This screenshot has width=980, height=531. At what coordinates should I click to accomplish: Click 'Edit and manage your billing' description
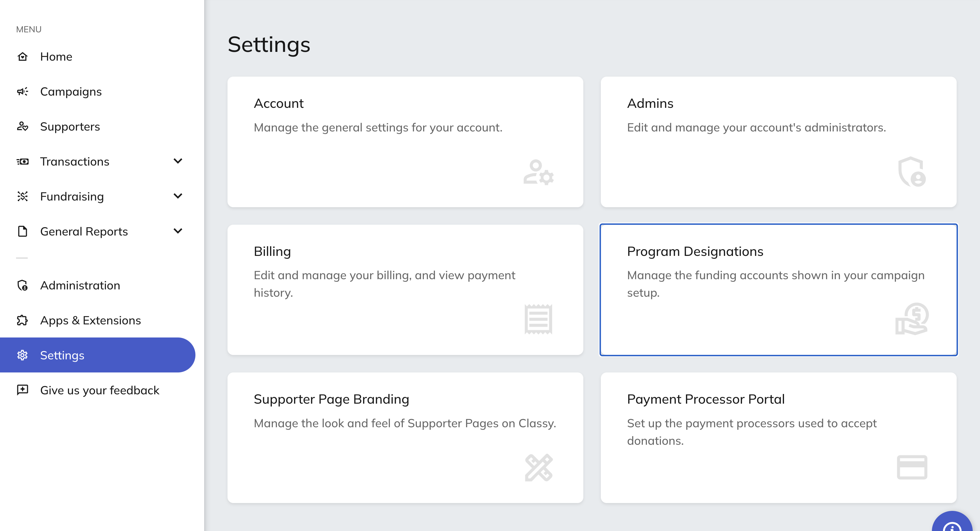[x=385, y=284]
